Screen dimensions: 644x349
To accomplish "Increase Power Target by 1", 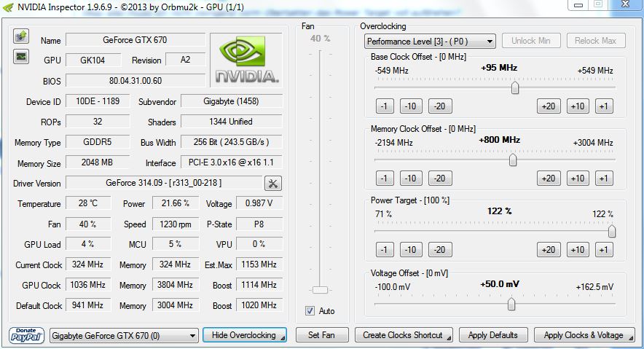I will click(604, 250).
